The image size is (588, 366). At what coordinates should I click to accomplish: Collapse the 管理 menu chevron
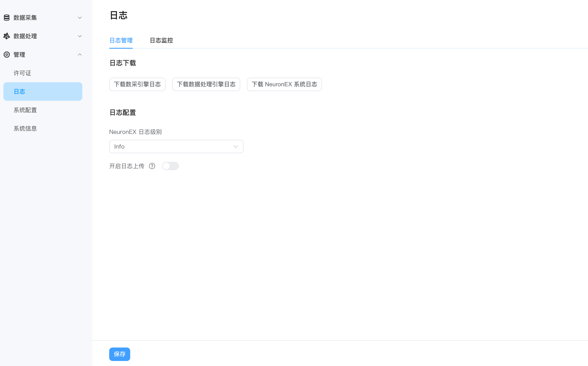[80, 55]
